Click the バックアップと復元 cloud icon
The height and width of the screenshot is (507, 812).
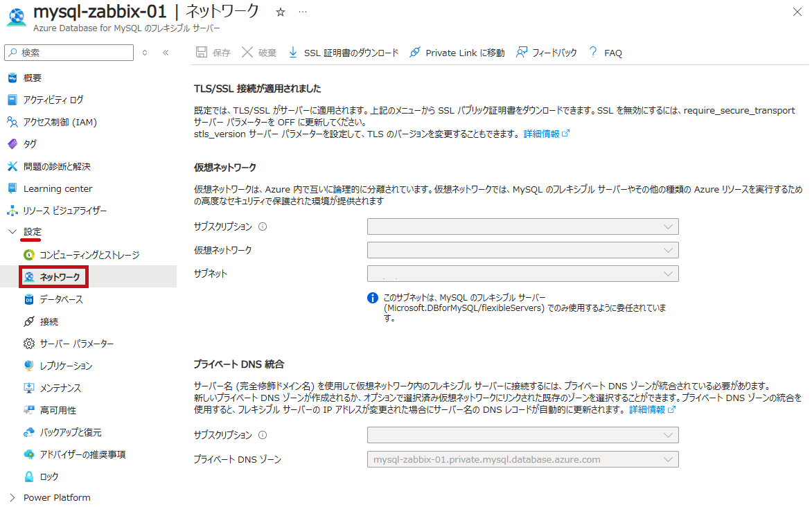pyautogui.click(x=29, y=432)
